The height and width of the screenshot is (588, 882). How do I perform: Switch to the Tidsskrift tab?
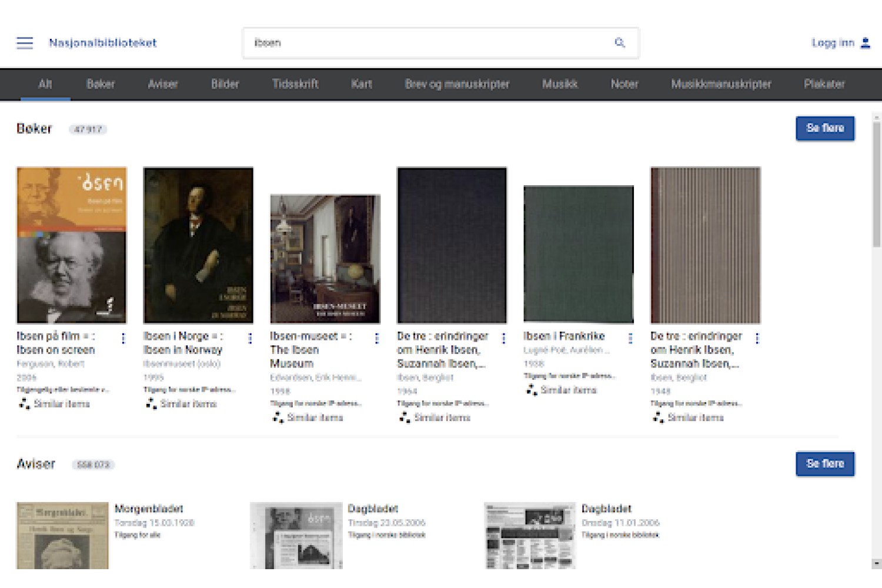(295, 84)
